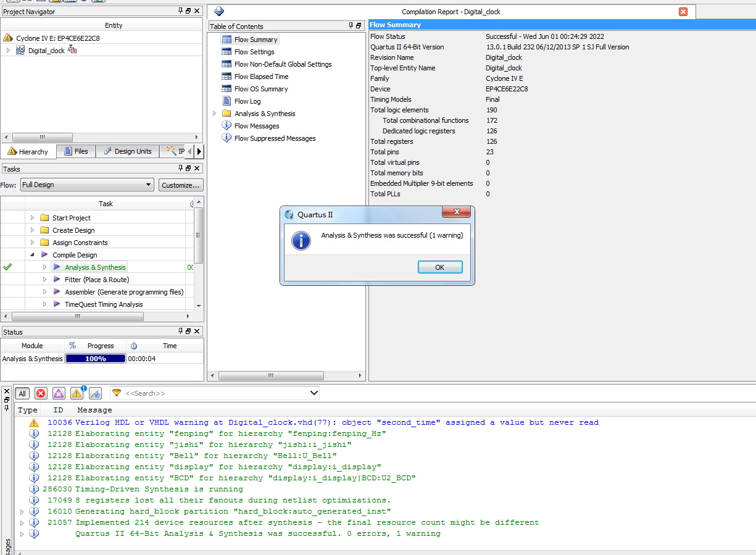
Task: Click OK in the Quartus II dialog
Action: click(440, 267)
